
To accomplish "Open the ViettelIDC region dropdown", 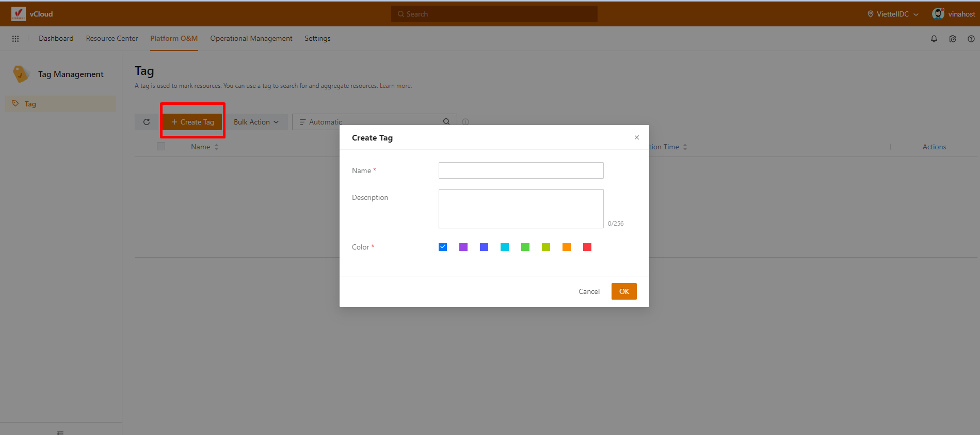I will (893, 14).
